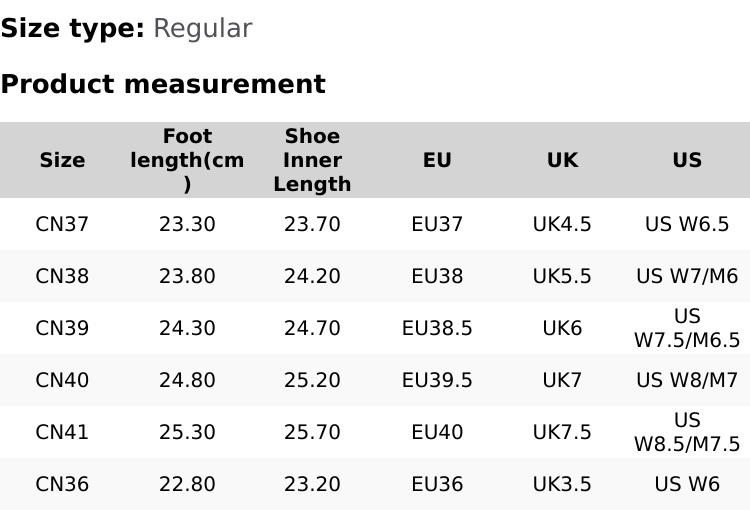Click the 22.80 foot length value
The width and height of the screenshot is (750, 510).
click(187, 484)
